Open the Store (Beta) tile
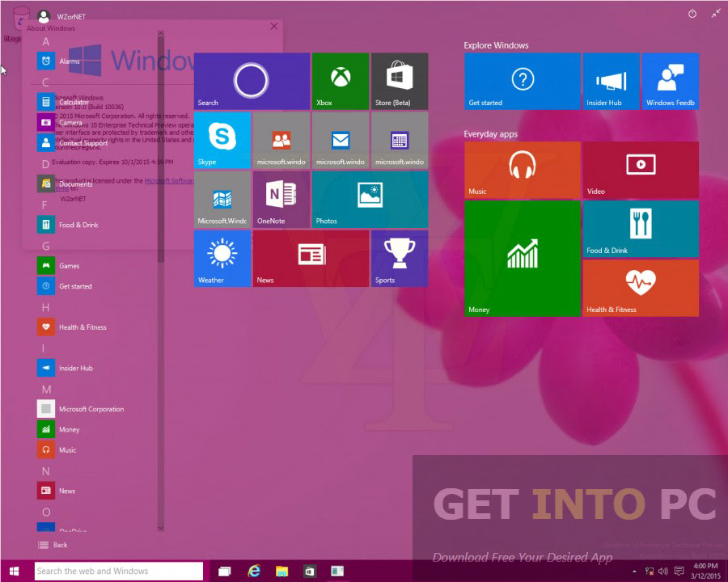This screenshot has width=728, height=582. [x=400, y=81]
